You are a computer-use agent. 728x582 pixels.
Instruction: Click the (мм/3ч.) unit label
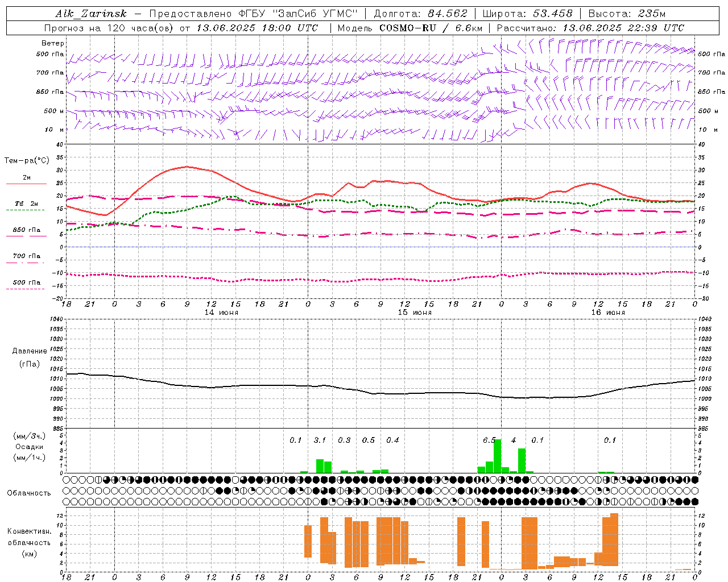coord(30,436)
